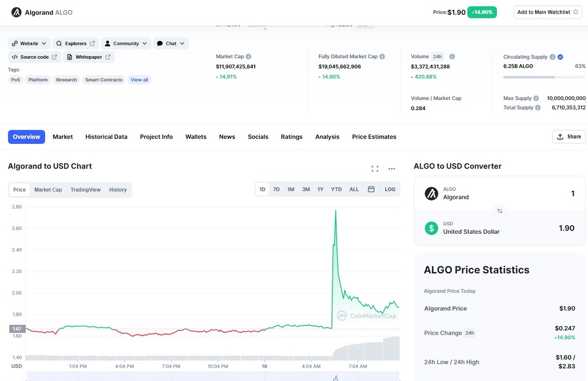Viewport: 588px width, 381px height.
Task: Click the Share button
Action: pyautogui.click(x=569, y=137)
